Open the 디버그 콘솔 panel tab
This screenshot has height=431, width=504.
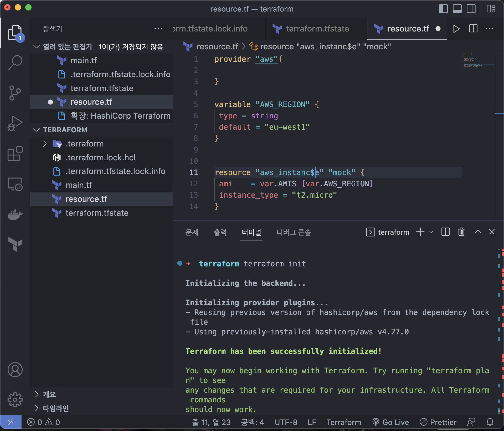[x=294, y=232]
